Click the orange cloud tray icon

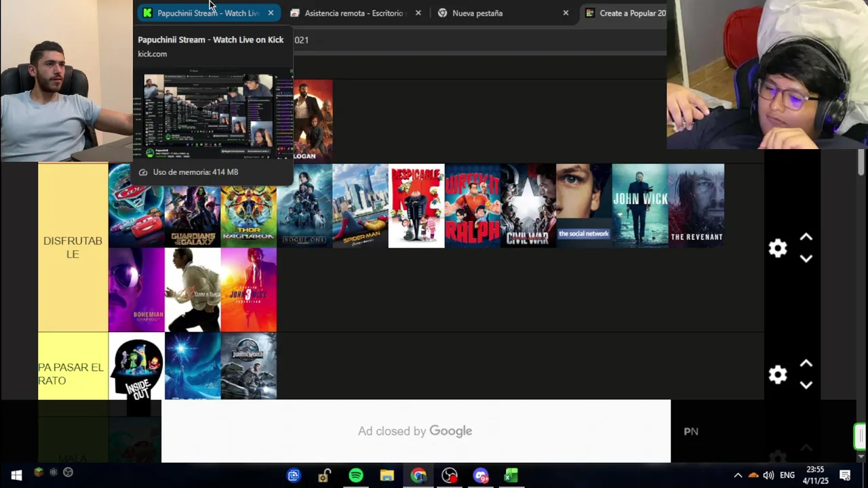click(753, 475)
